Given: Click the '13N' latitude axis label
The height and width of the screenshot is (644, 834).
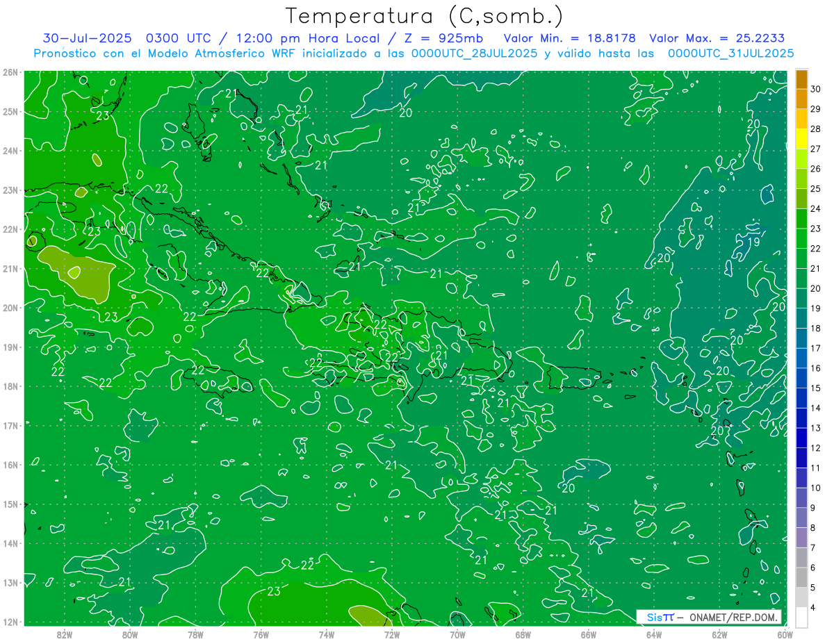Looking at the screenshot, I should coord(10,583).
